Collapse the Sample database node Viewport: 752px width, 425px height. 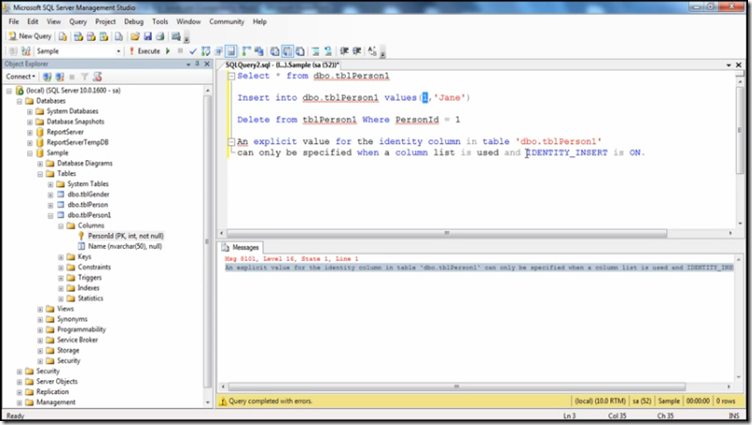[x=30, y=153]
